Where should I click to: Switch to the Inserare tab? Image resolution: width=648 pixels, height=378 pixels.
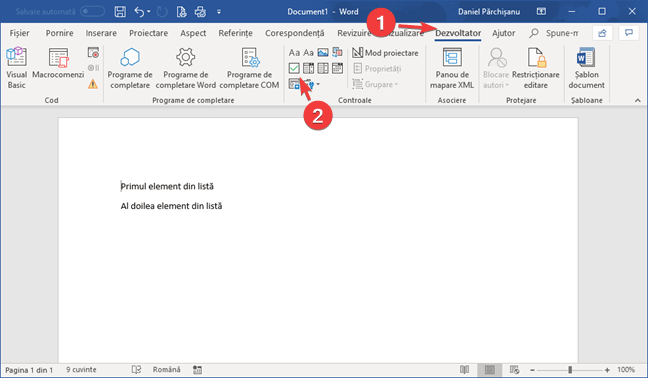pyautogui.click(x=101, y=33)
